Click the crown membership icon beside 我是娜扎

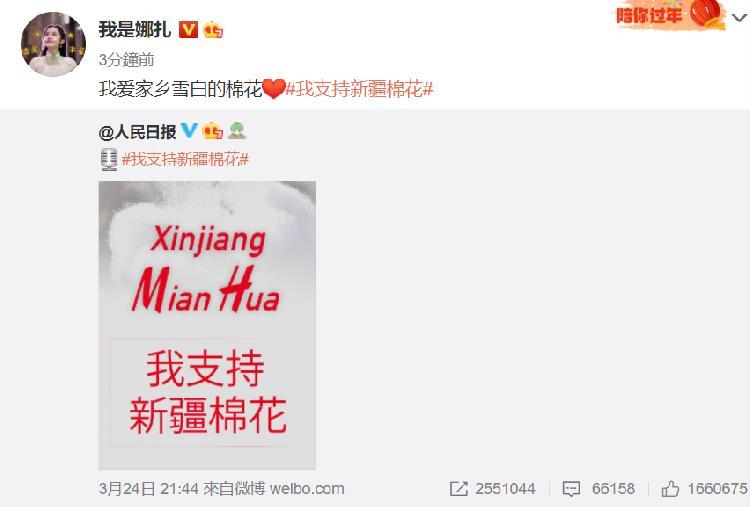coord(213,30)
